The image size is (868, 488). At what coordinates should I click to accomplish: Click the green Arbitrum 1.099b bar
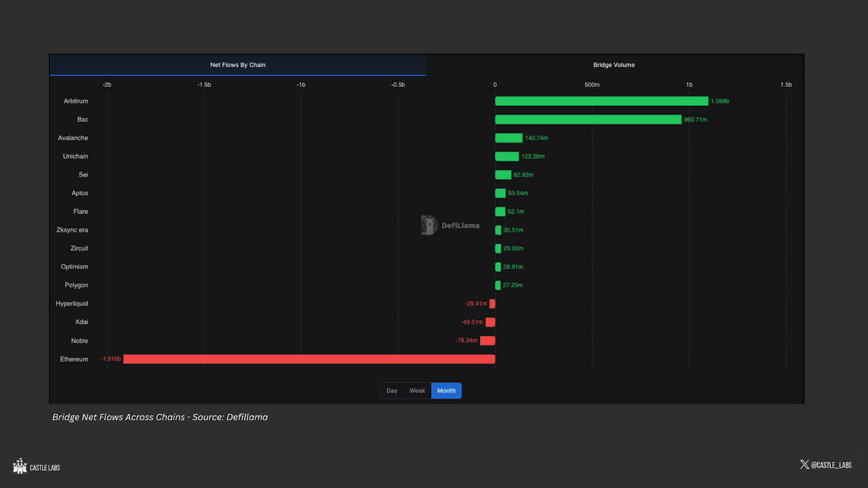(602, 101)
